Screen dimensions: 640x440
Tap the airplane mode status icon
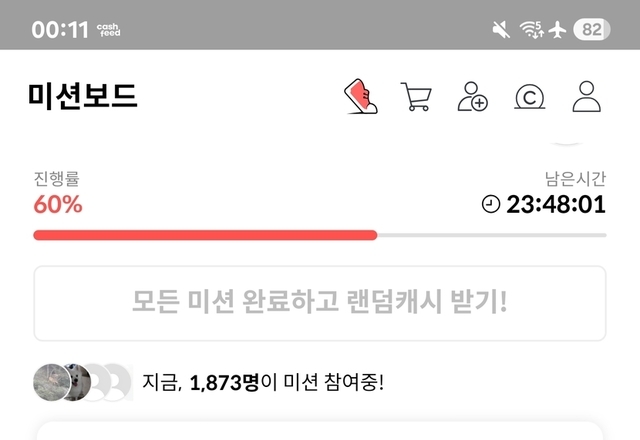pos(557,30)
